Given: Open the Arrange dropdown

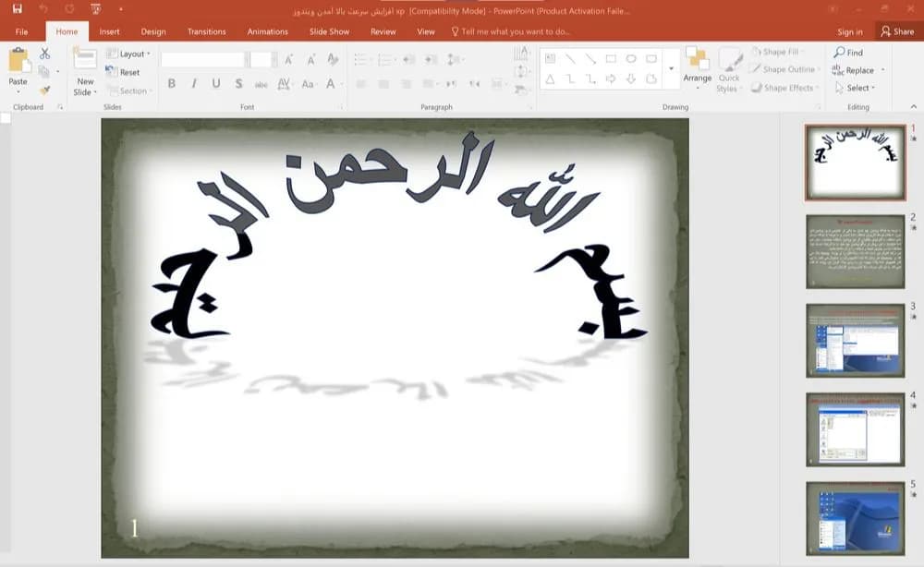Looking at the screenshot, I should (698, 68).
